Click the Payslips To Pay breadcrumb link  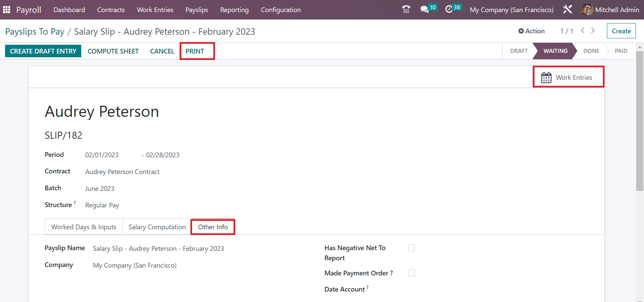(35, 32)
